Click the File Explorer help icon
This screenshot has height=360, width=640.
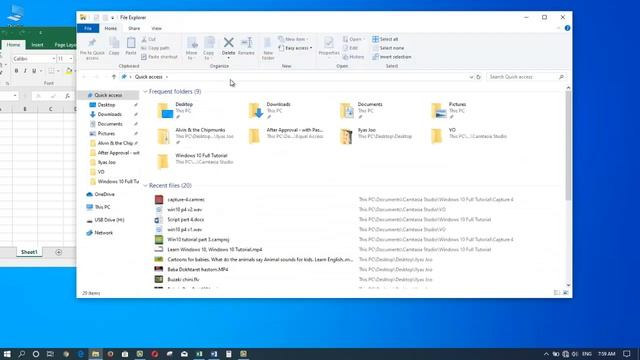click(x=567, y=28)
